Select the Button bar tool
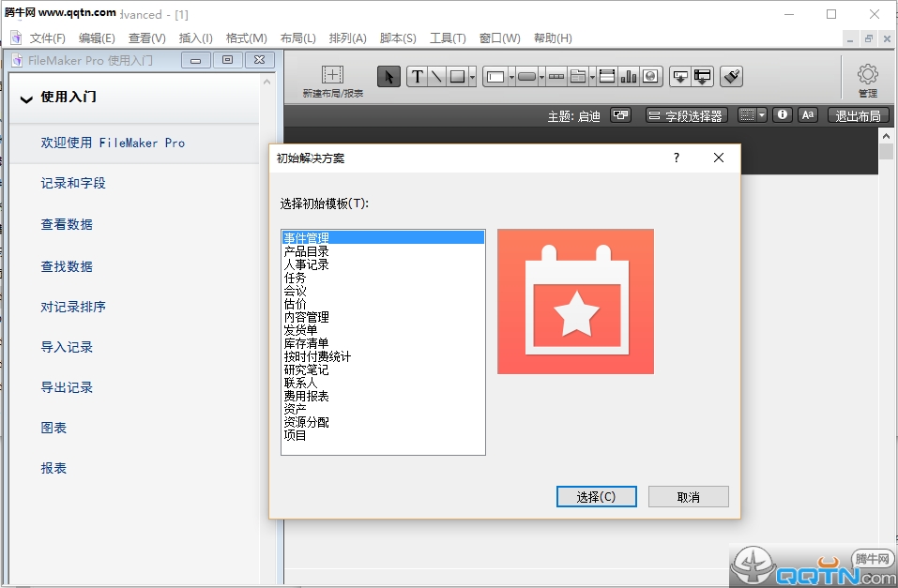Screen dimensions: 898x588 point(556,76)
